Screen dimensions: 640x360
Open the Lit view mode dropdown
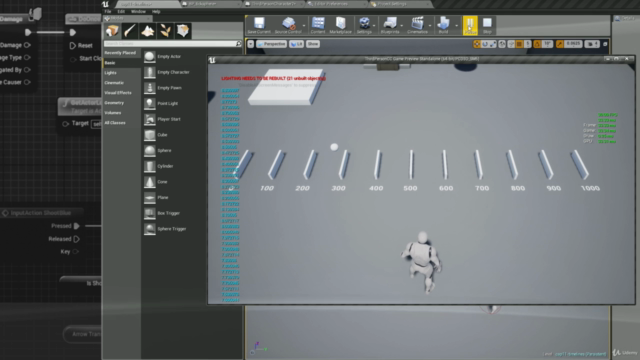pyautogui.click(x=296, y=44)
